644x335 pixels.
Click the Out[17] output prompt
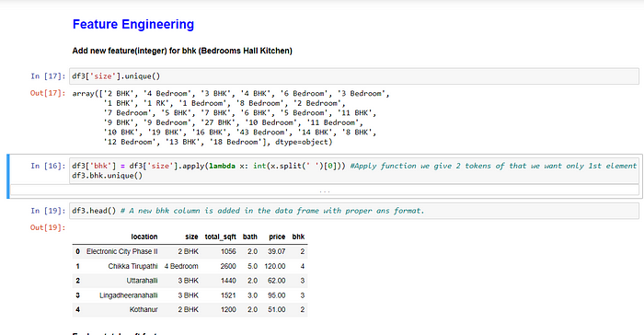coord(48,93)
